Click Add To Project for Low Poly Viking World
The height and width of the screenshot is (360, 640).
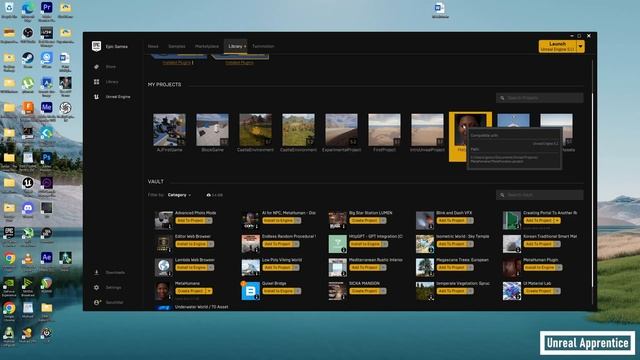[277, 267]
